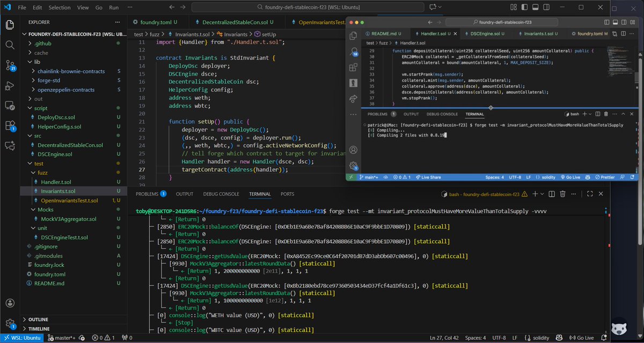644x343 pixels.
Task: Open DEBUG CONSOLE tab in main window panel
Action: coord(221,194)
